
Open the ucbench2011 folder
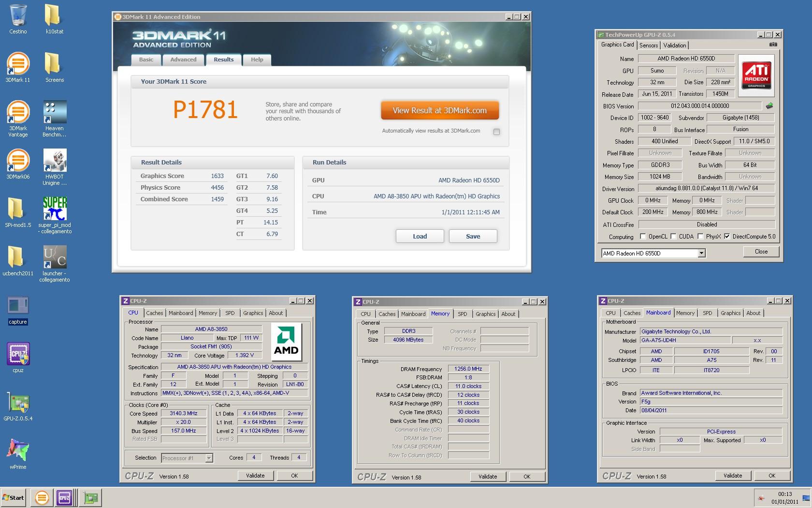pos(18,261)
